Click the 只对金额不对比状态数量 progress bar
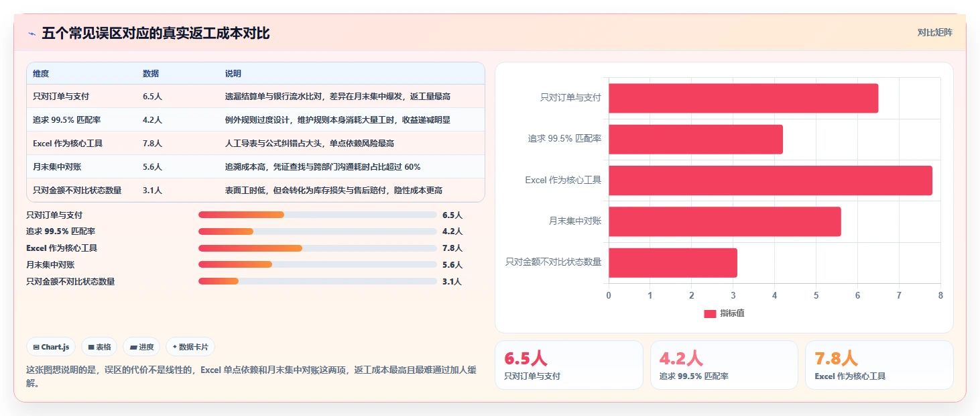 (x=318, y=281)
